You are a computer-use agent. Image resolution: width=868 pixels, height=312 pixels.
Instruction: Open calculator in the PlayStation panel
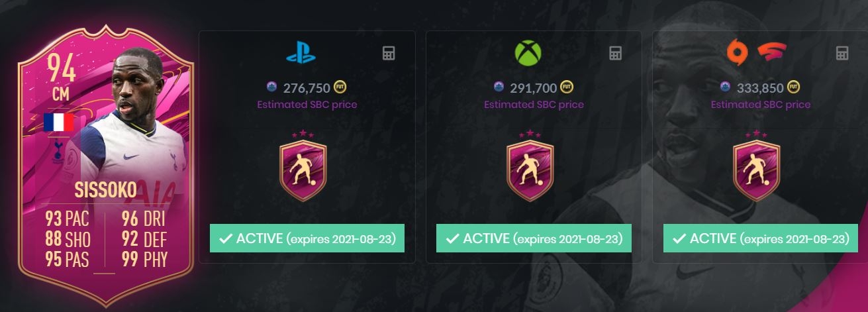click(389, 53)
